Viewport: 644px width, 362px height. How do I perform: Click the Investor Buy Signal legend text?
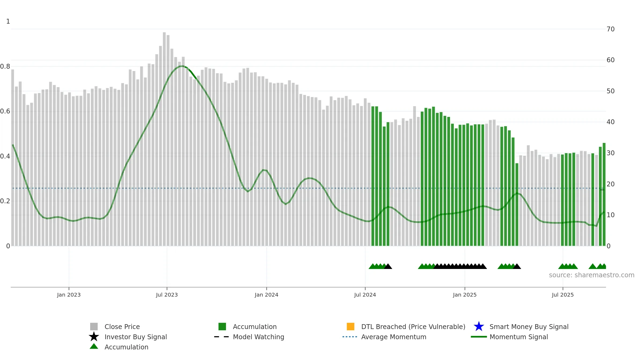point(136,337)
